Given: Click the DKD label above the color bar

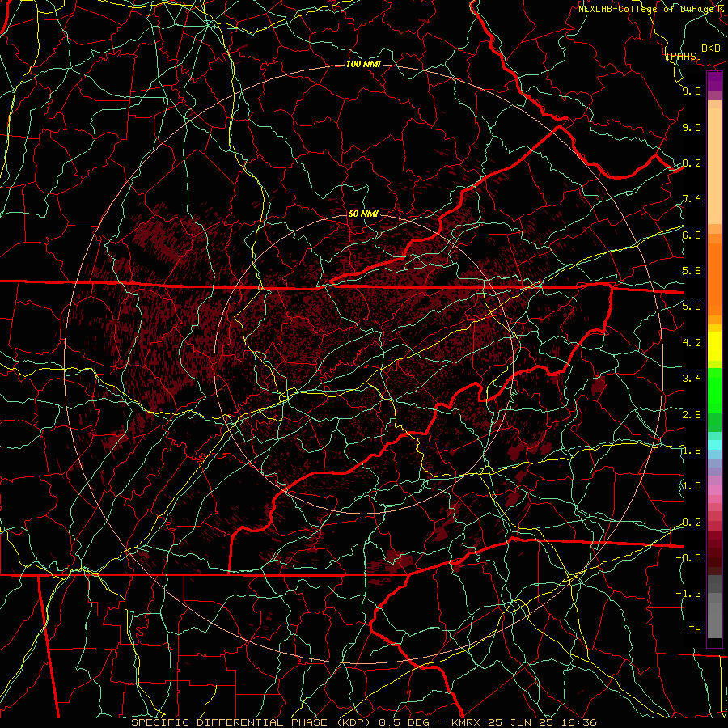Looking at the screenshot, I should tap(711, 49).
